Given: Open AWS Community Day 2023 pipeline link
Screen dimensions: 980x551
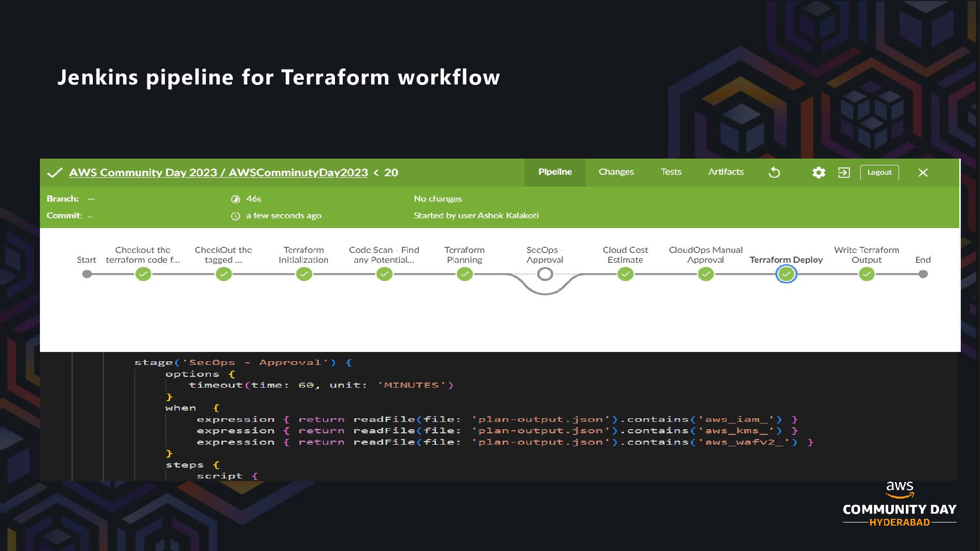Looking at the screenshot, I should [x=218, y=173].
